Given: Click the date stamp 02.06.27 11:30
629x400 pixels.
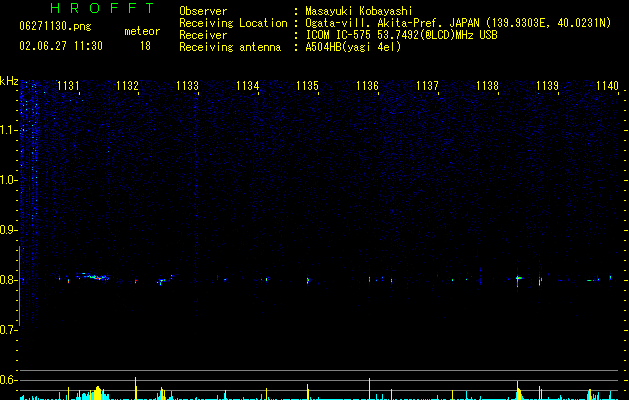Looking at the screenshot, I should (61, 46).
